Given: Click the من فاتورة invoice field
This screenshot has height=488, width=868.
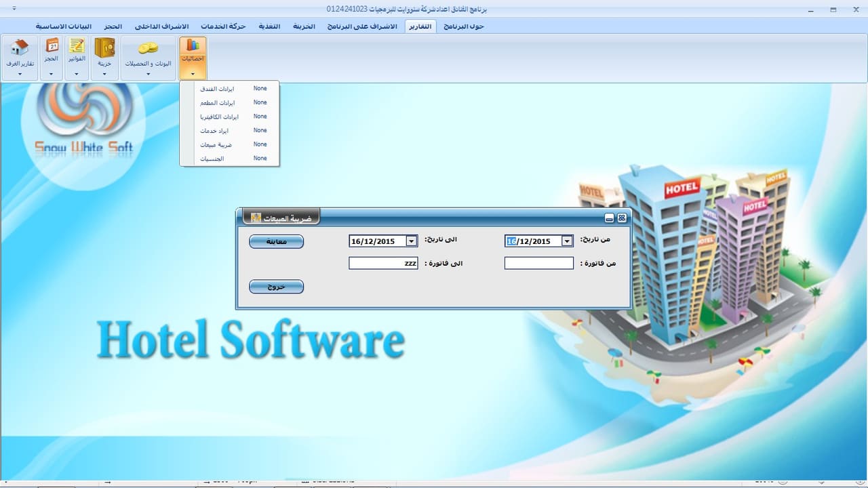Looking at the screenshot, I should coord(539,263).
